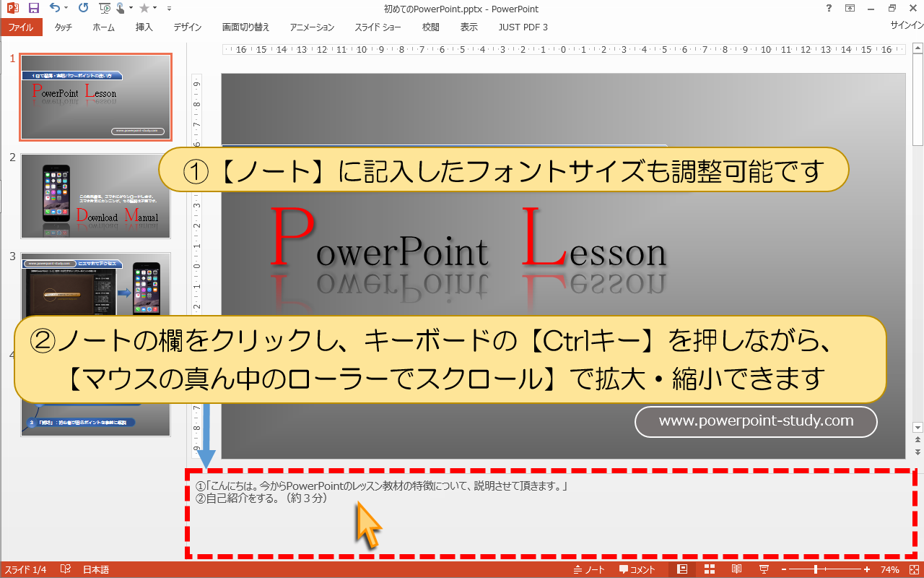Switch to the 挿入 tab

144,27
